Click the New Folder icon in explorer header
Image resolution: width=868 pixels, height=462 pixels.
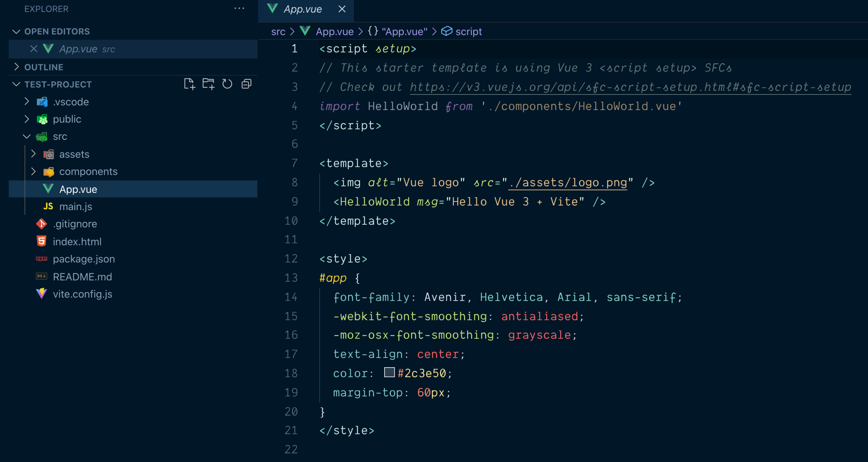tap(208, 84)
